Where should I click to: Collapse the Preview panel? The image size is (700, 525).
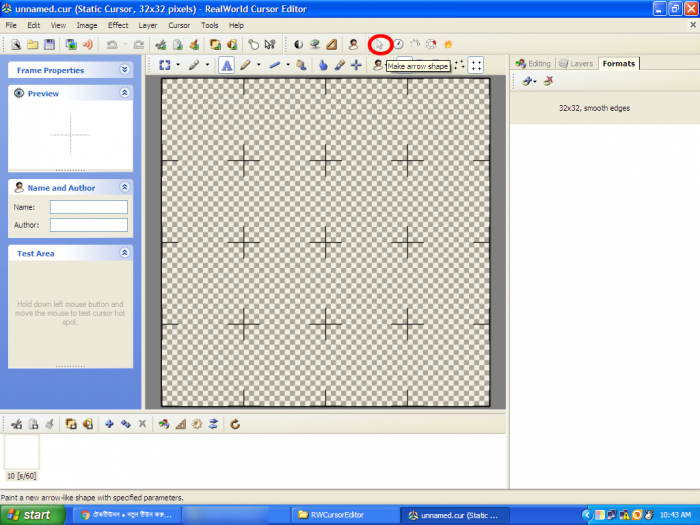[x=125, y=93]
